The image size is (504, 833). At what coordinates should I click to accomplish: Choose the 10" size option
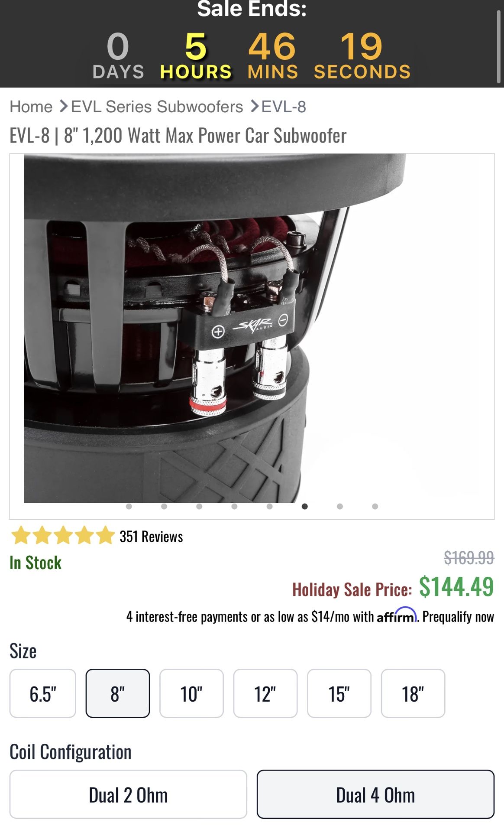(x=191, y=693)
